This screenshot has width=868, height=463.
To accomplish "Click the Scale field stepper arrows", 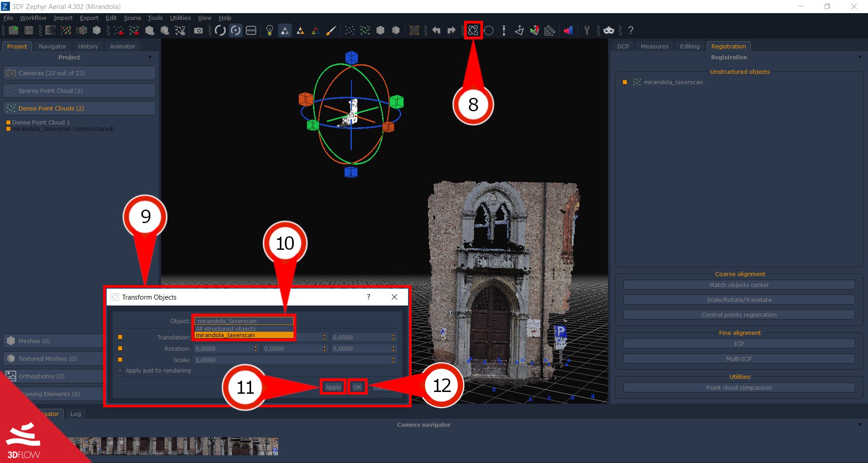I will [x=393, y=360].
